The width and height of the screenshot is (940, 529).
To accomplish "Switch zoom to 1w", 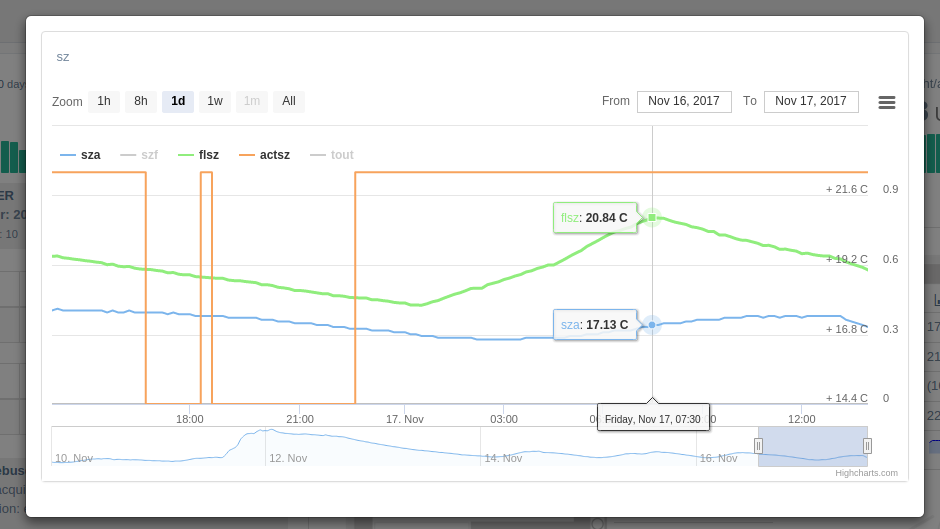I will click(x=215, y=101).
